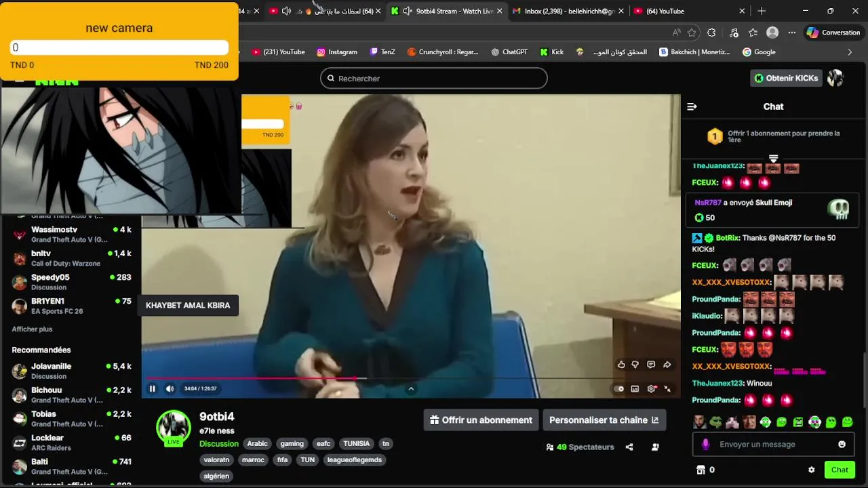Image resolution: width=868 pixels, height=488 pixels.
Task: Dislike the video with thumbs-down icon
Action: (635, 365)
